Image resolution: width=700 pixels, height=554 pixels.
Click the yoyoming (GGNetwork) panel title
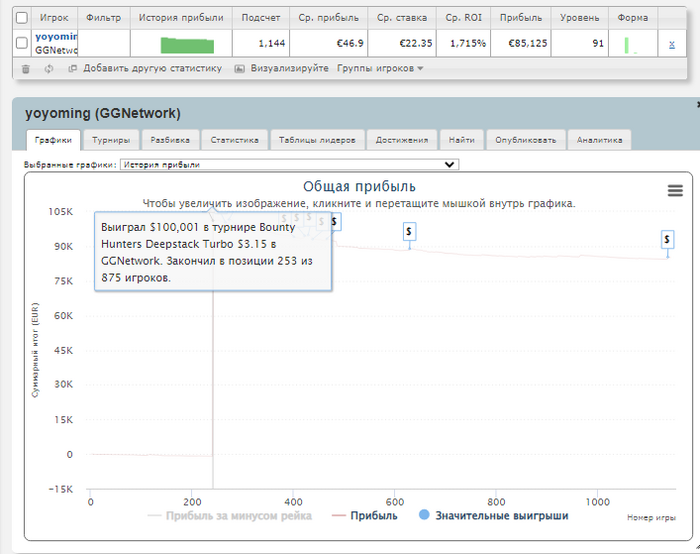tap(103, 113)
